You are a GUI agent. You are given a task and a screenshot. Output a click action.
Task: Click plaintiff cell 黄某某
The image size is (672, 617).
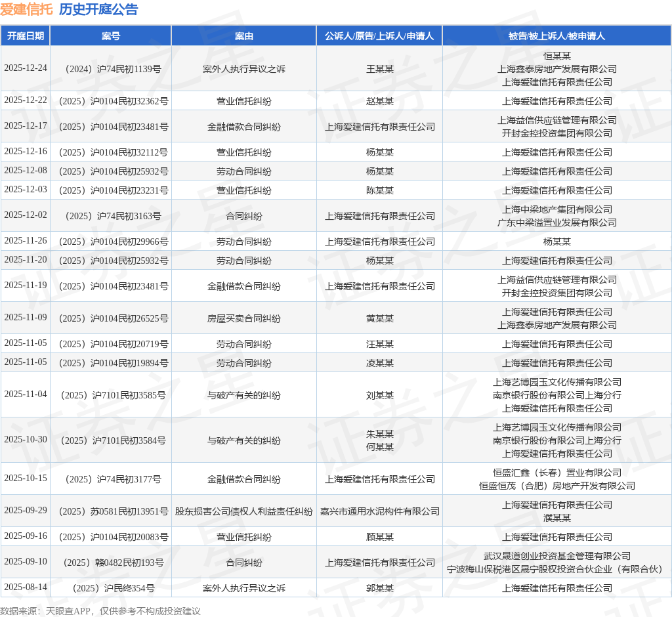click(380, 318)
